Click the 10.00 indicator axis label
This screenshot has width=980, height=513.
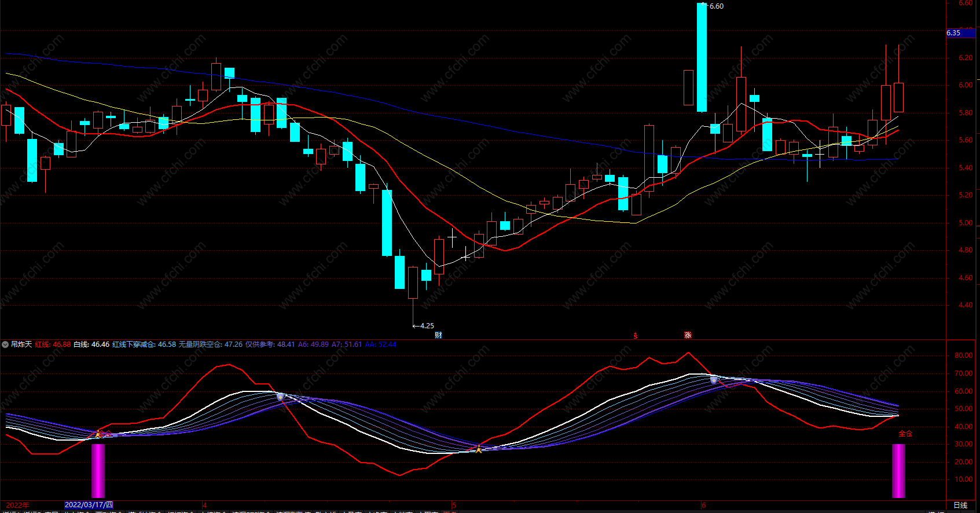tap(964, 479)
